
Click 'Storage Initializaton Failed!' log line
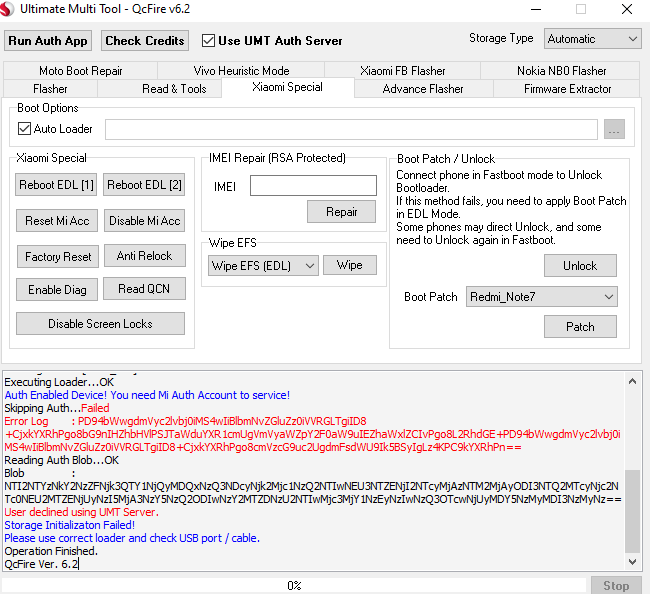[70, 525]
